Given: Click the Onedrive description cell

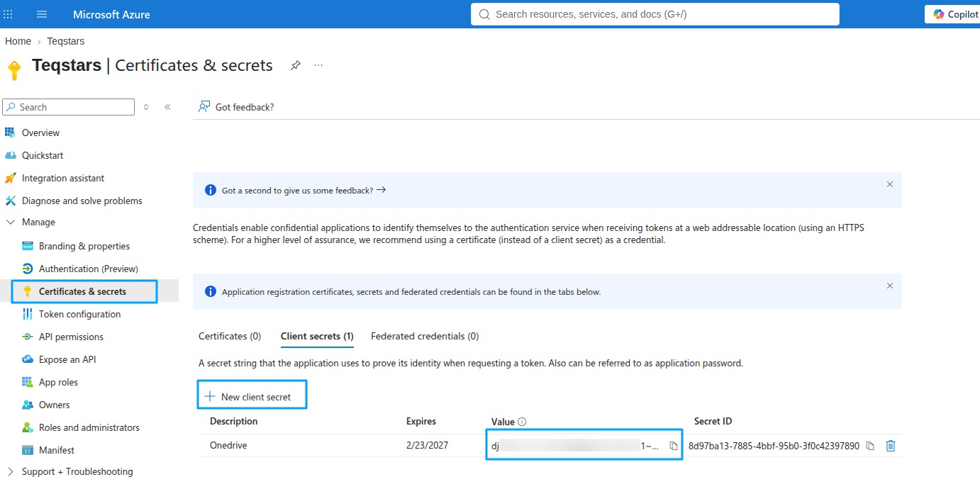Looking at the screenshot, I should point(228,446).
